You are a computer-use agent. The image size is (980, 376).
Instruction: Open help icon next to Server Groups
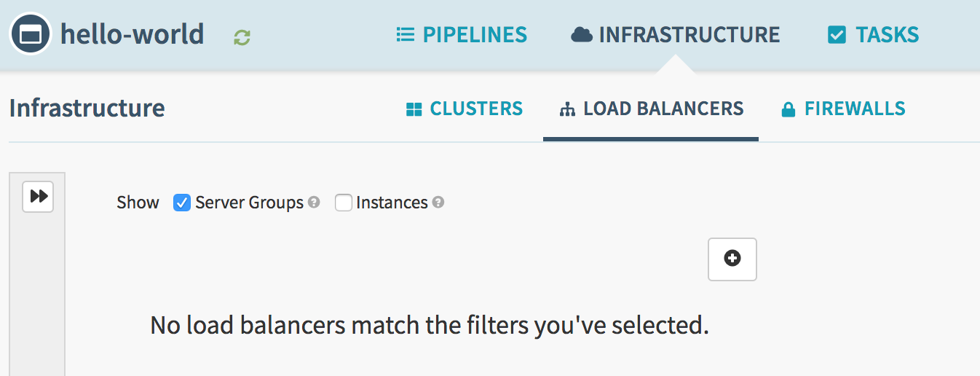(314, 203)
